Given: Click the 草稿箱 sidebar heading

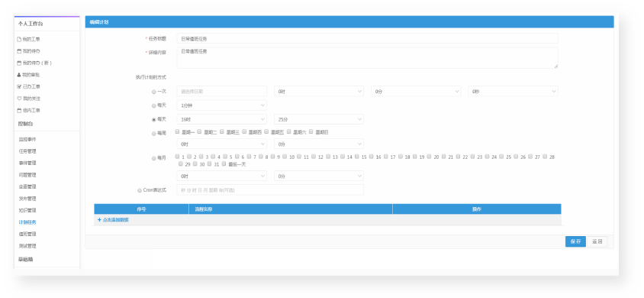Looking at the screenshot, I should point(26,260).
